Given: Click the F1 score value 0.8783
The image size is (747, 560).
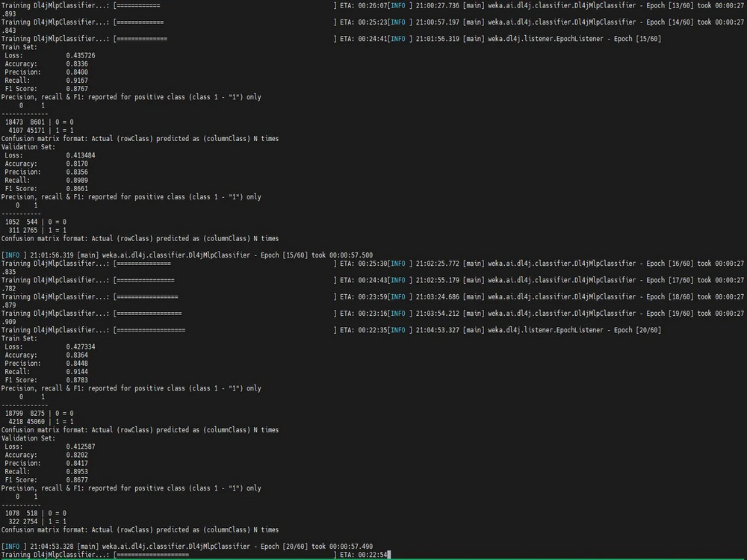Looking at the screenshot, I should coord(77,380).
